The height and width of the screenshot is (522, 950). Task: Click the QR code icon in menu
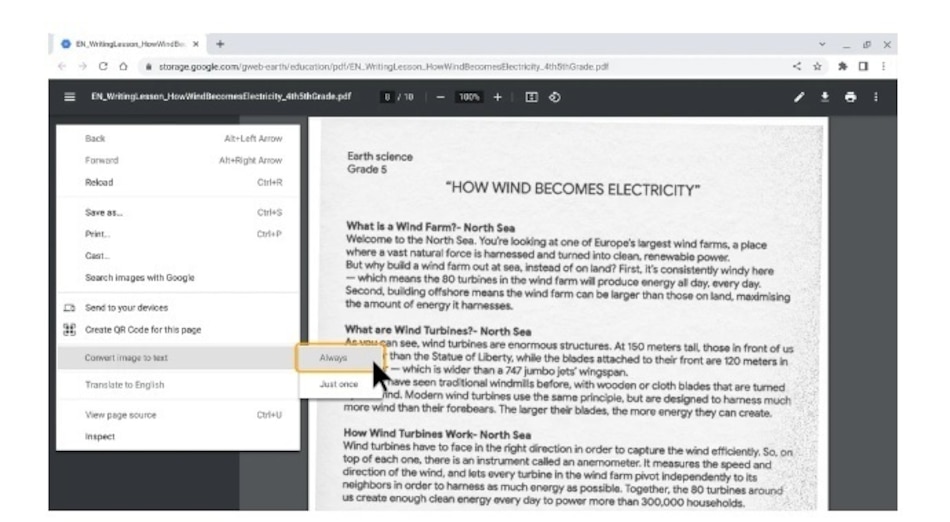pyautogui.click(x=70, y=329)
